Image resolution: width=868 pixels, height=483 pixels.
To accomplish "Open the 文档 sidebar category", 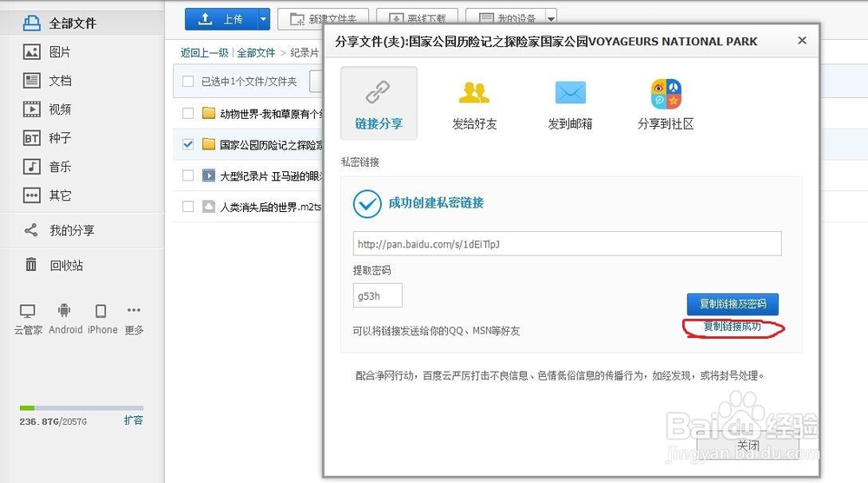I will pos(59,81).
